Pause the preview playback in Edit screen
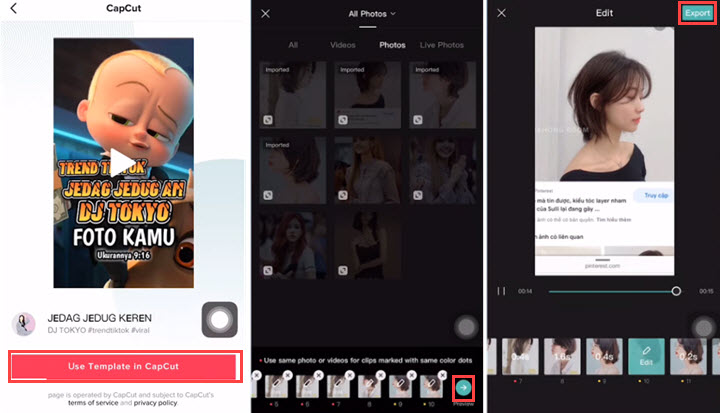The height and width of the screenshot is (413, 720). click(x=501, y=291)
